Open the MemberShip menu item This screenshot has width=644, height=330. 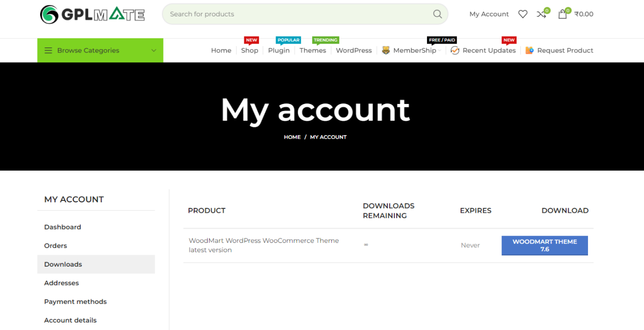tap(415, 50)
